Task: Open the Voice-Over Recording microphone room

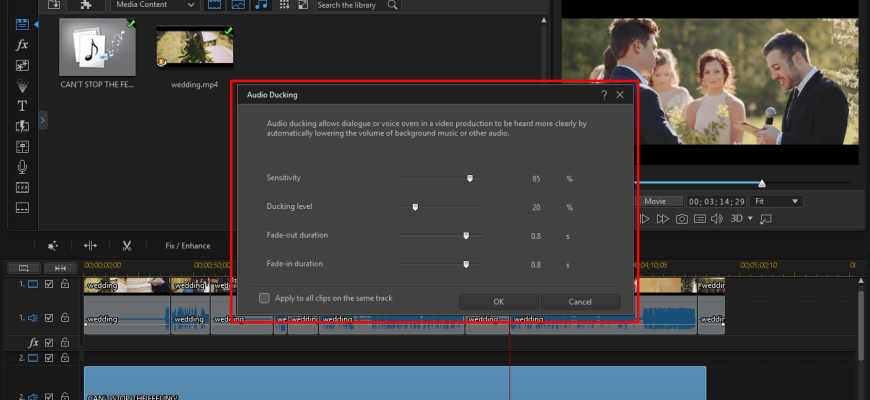Action: point(22,166)
